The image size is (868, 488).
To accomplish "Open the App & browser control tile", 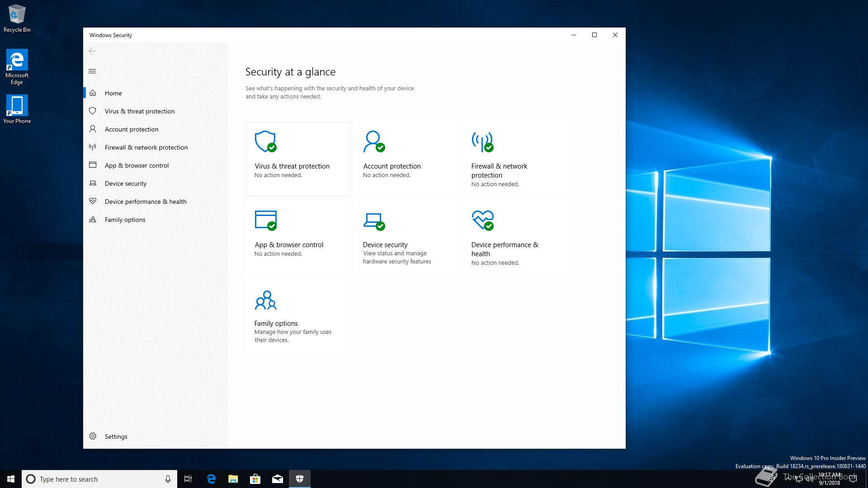I will pos(298,237).
